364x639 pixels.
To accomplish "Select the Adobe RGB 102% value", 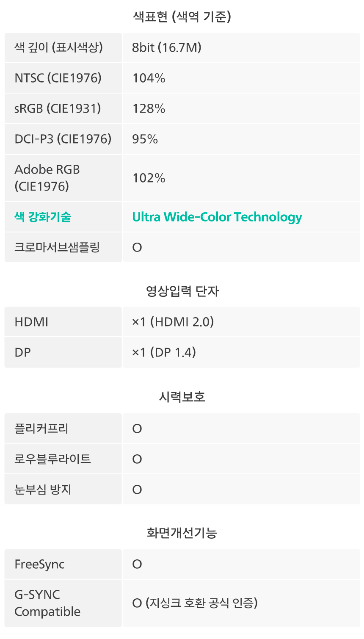I will click(x=149, y=178).
